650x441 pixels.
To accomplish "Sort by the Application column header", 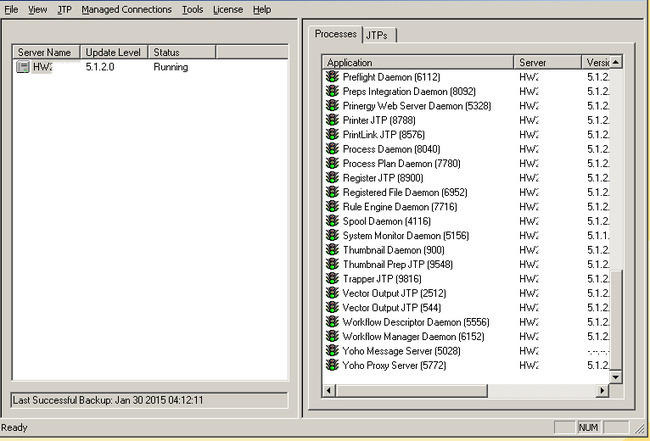I will (x=418, y=62).
